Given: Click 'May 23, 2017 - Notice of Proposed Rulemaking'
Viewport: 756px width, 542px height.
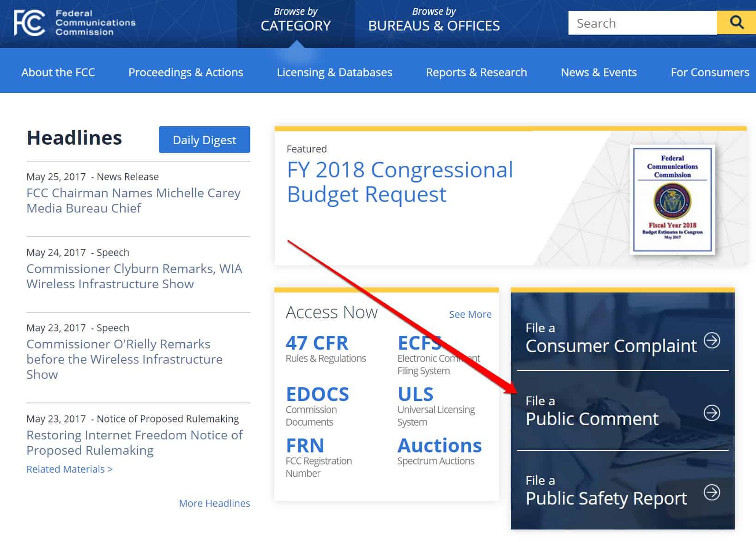Looking at the screenshot, I should point(133,419).
